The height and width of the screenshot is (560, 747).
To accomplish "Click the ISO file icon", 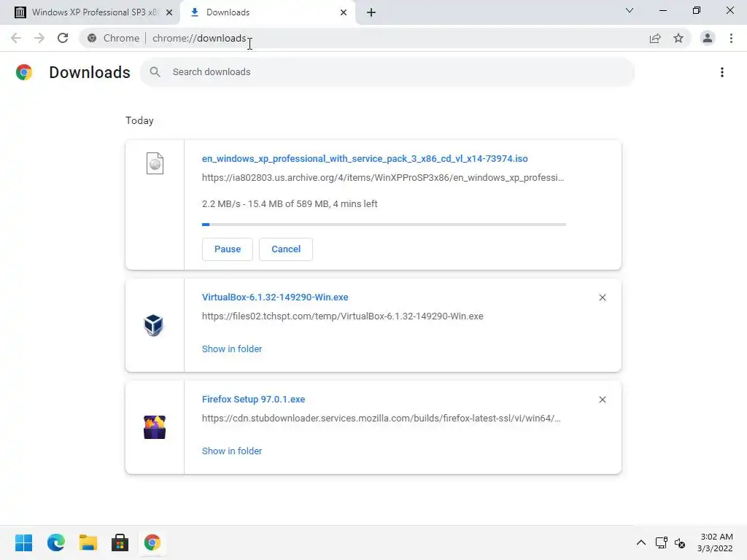I will click(155, 163).
